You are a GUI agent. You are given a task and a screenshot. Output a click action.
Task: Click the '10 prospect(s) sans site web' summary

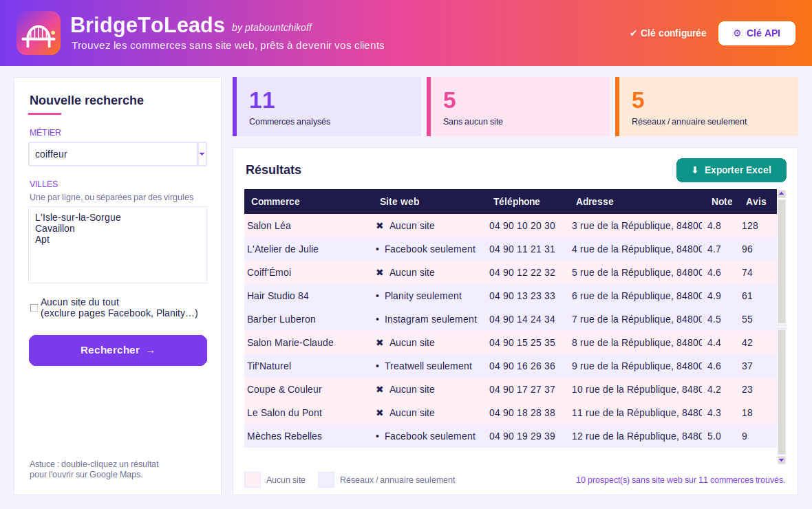[x=681, y=480]
